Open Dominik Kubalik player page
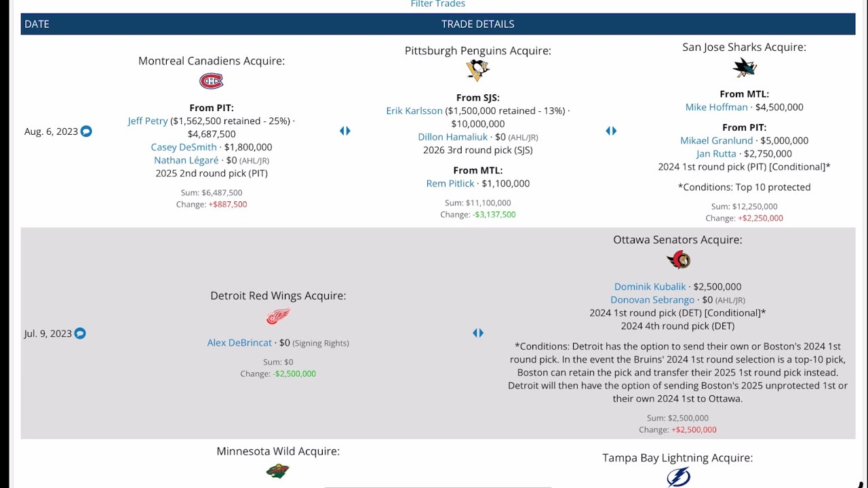Viewport: 868px width, 488px height. pyautogui.click(x=650, y=287)
